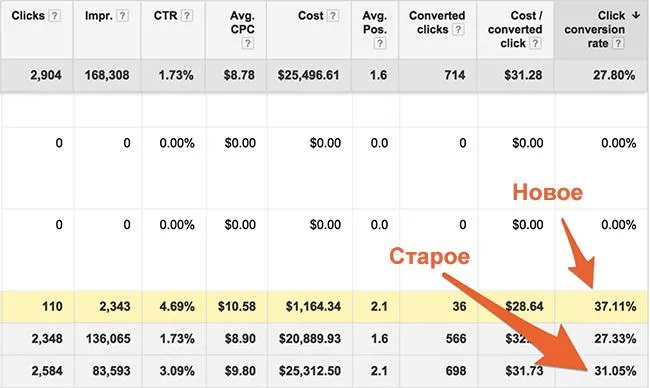650x388 pixels.
Task: Select the highlighted row clicks value 110
Action: pyautogui.click(x=52, y=306)
